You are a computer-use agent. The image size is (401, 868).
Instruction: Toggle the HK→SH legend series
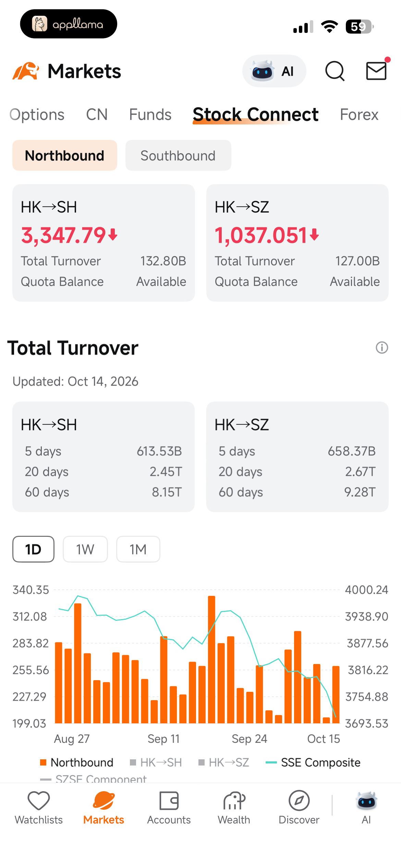pos(156,762)
